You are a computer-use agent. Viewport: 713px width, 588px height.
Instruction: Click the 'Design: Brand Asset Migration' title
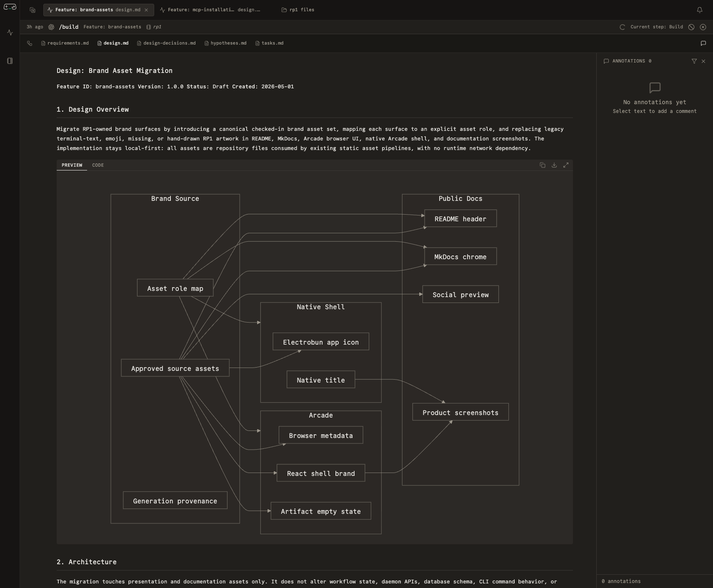click(x=115, y=71)
